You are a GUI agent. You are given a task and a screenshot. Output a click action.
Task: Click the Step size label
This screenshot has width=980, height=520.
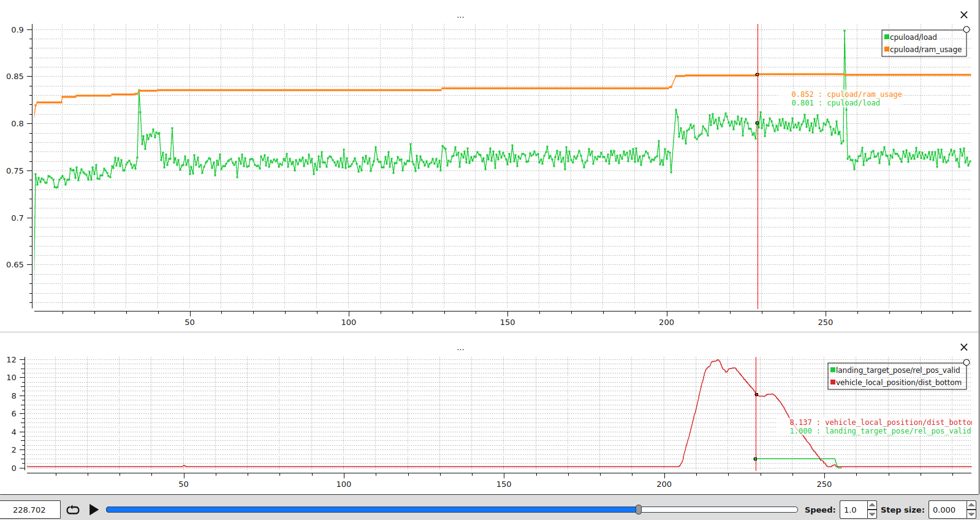pos(903,510)
